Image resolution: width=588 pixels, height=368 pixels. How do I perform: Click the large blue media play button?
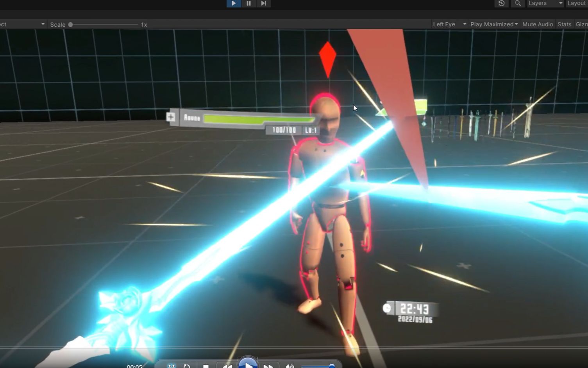248,363
